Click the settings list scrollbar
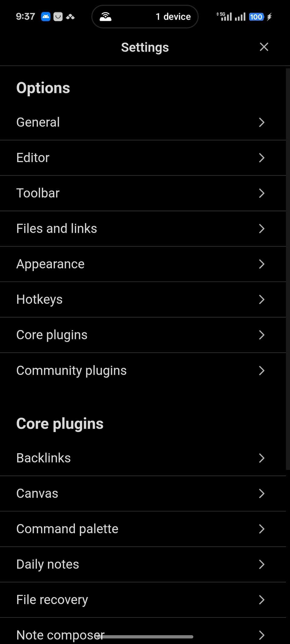Screen dimensions: 290x644 pyautogui.click(x=288, y=269)
